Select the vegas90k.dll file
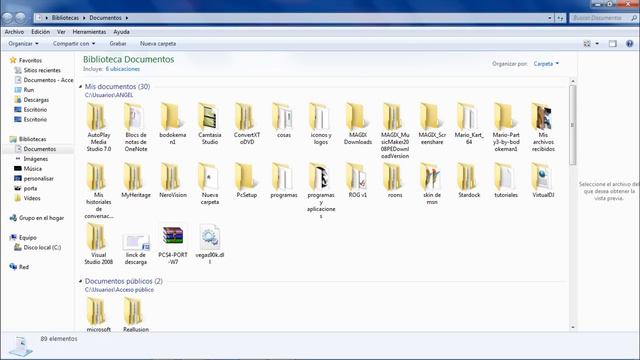 (210, 244)
